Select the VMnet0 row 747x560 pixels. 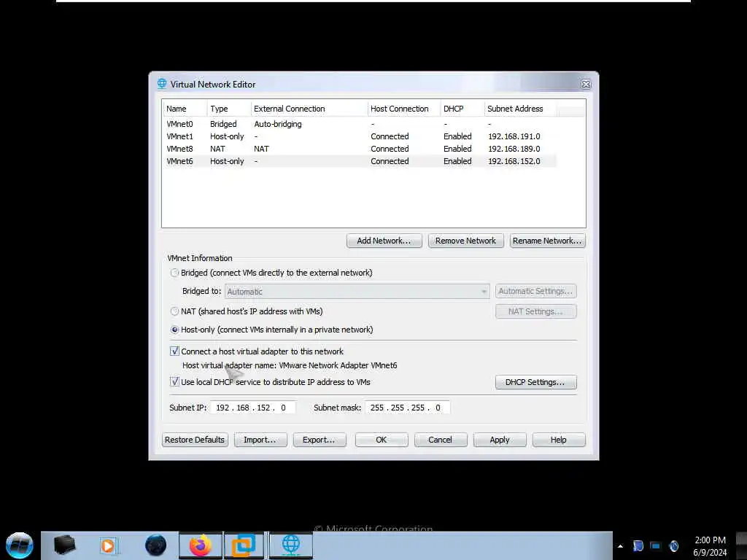(360, 124)
